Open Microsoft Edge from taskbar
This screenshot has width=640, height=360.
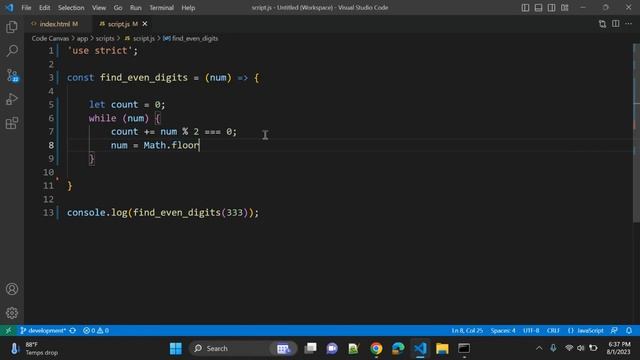pyautogui.click(x=398, y=348)
